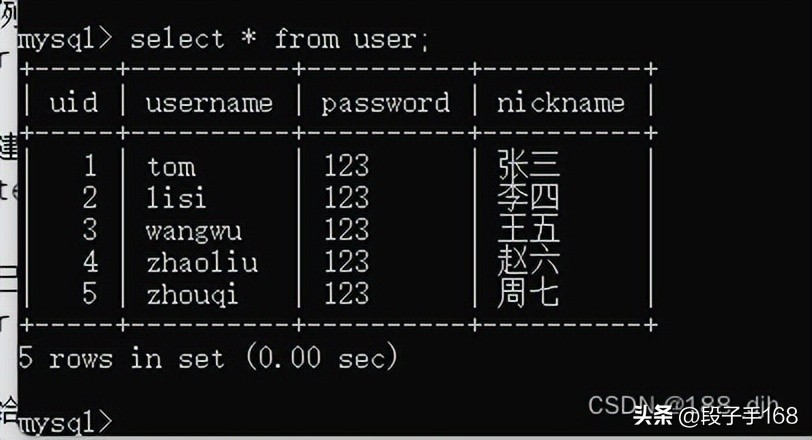
Task: Click the empty mysql> prompt at bottom
Action: pyautogui.click(x=65, y=421)
